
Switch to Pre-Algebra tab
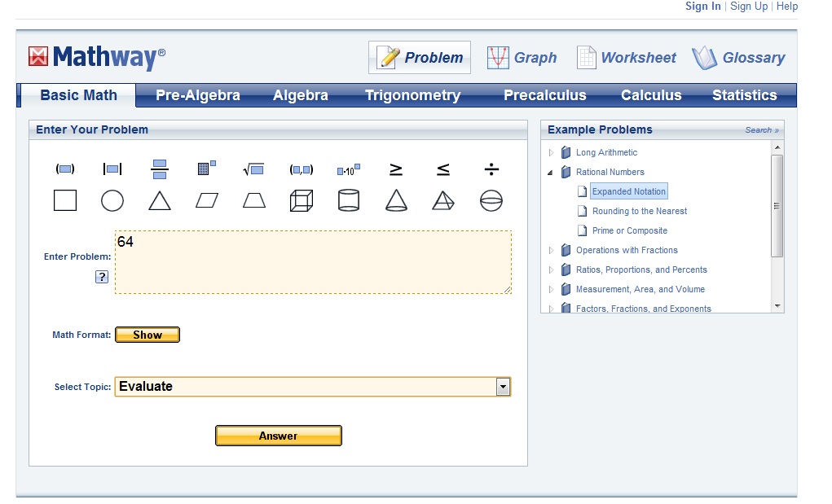198,95
